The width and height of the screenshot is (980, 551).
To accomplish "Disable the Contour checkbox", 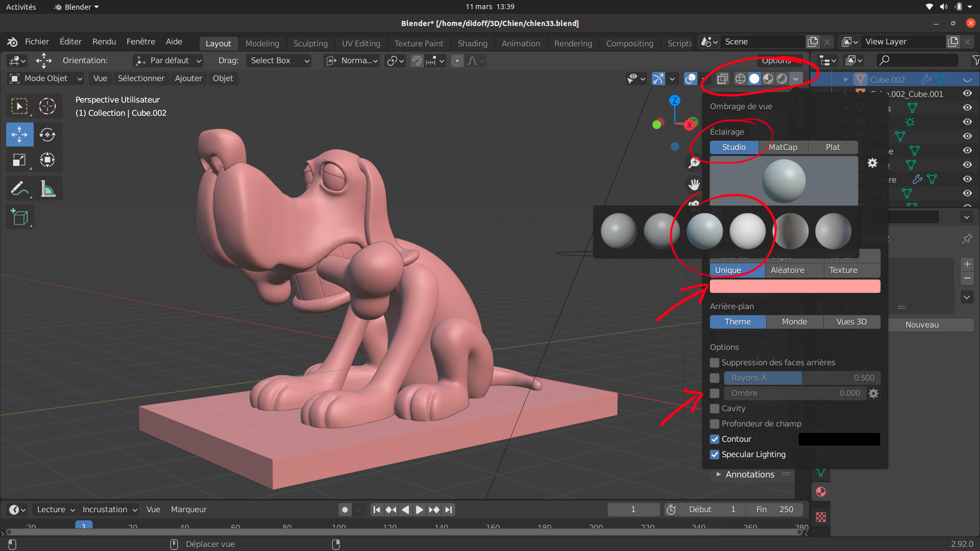I will click(715, 439).
